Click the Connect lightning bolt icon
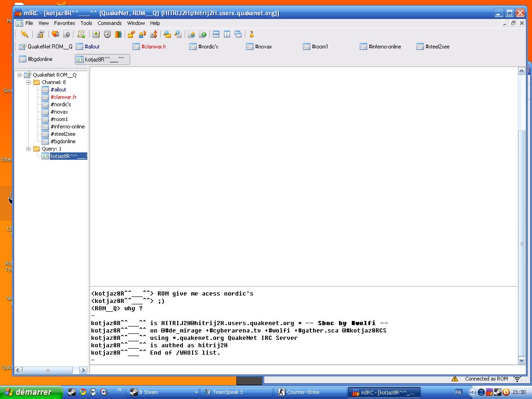The image size is (532, 399). pos(24,34)
